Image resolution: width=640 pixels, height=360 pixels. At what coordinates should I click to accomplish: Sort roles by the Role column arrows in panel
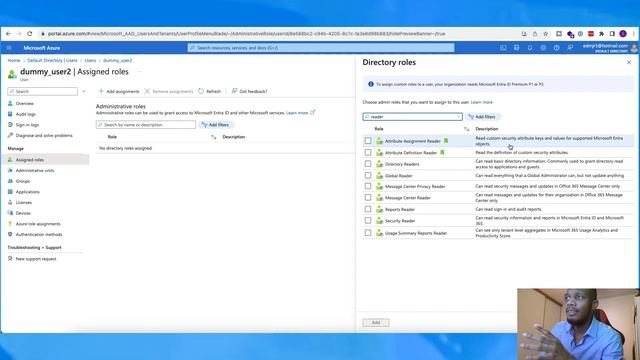pos(467,129)
